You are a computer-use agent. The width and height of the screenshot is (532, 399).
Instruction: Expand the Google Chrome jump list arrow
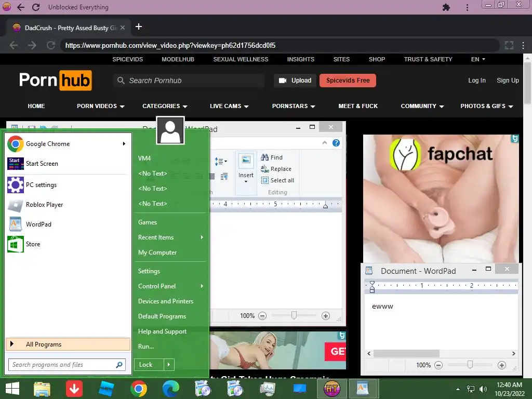point(124,144)
